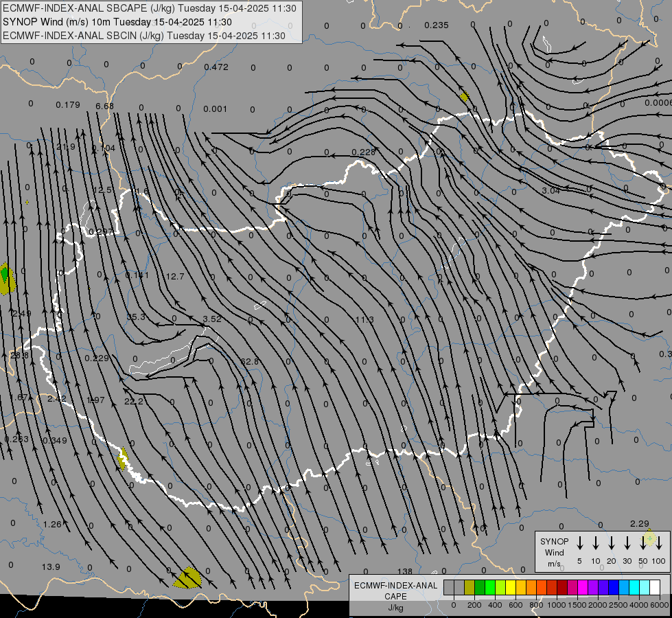Click the small olive CAPE diamond near top

tap(464, 97)
